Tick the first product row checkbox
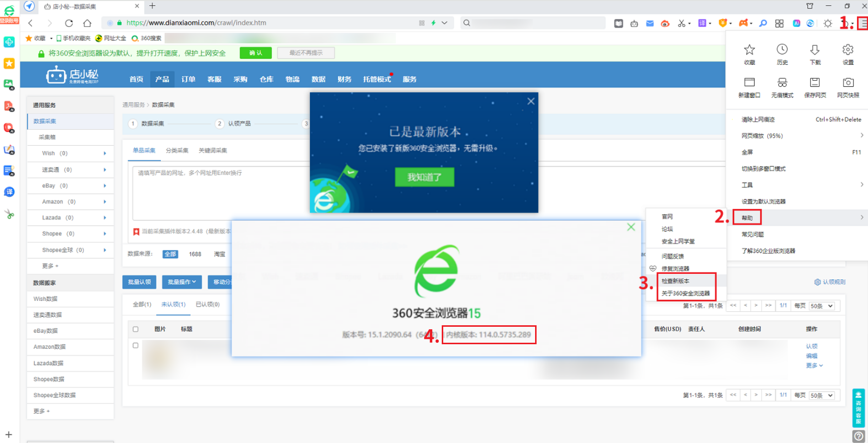Viewport: 868px width, 443px height. (135, 345)
